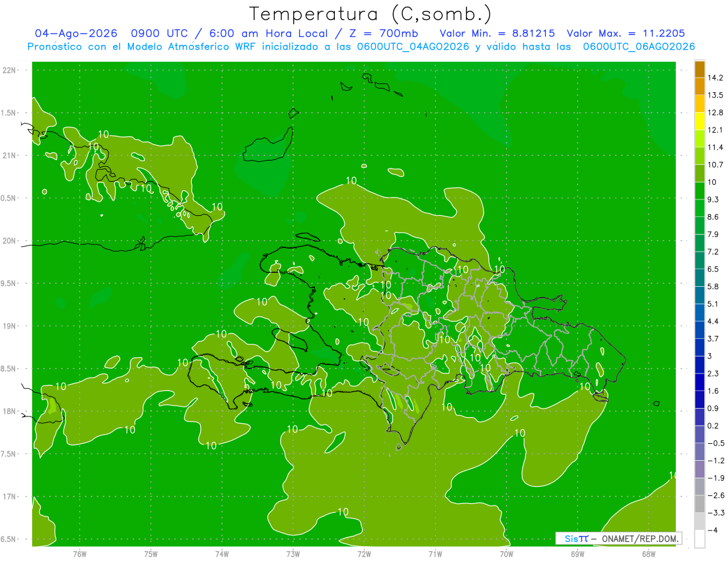Click the '22N' latitude axis label
This screenshot has width=728, height=562.
click(x=10, y=70)
